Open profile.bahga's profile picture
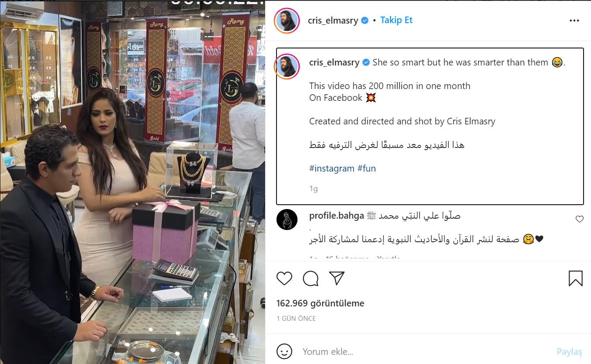This screenshot has width=591, height=364. (x=287, y=220)
